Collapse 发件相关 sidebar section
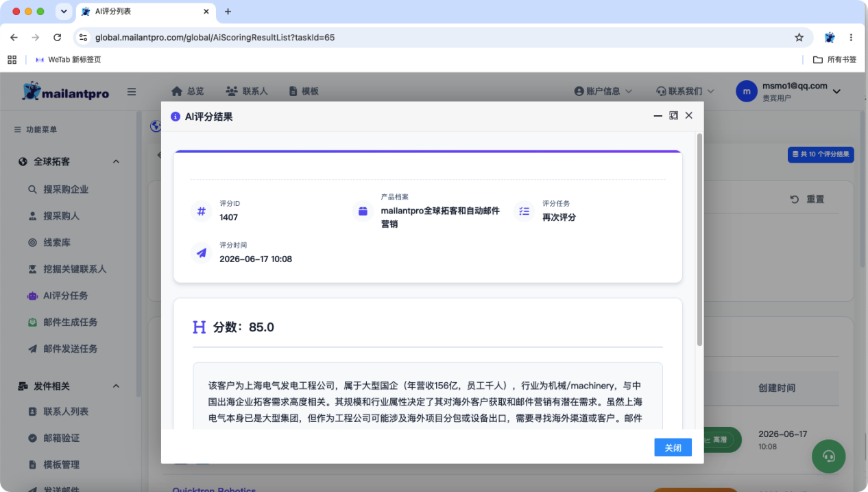The width and height of the screenshot is (868, 492). point(116,386)
